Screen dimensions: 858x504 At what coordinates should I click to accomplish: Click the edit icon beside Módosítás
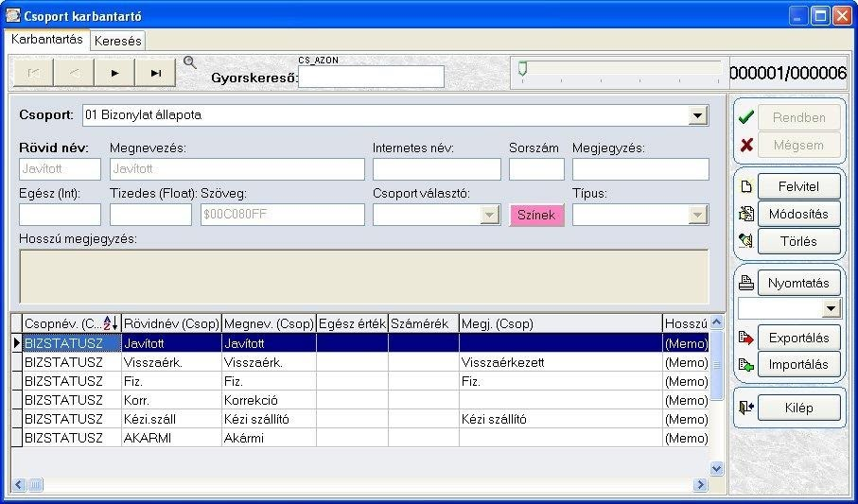(x=745, y=214)
